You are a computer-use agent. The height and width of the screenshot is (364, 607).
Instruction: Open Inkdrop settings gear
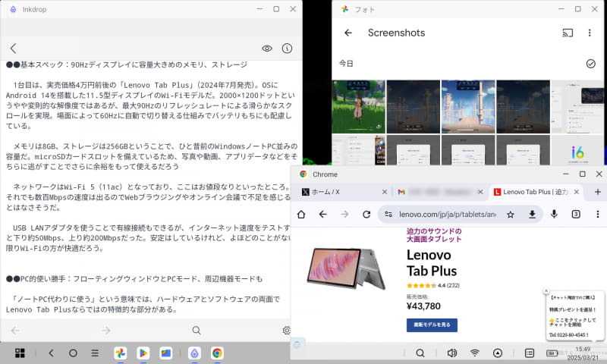[287, 331]
